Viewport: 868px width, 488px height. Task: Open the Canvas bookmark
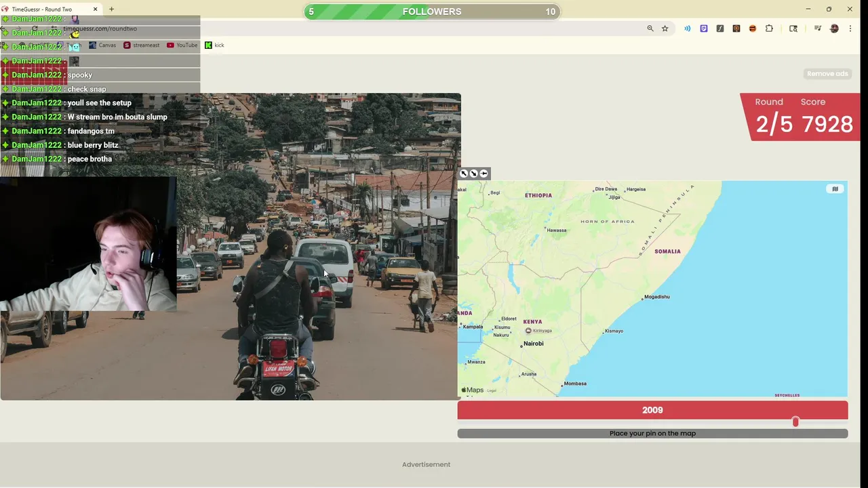click(x=102, y=45)
